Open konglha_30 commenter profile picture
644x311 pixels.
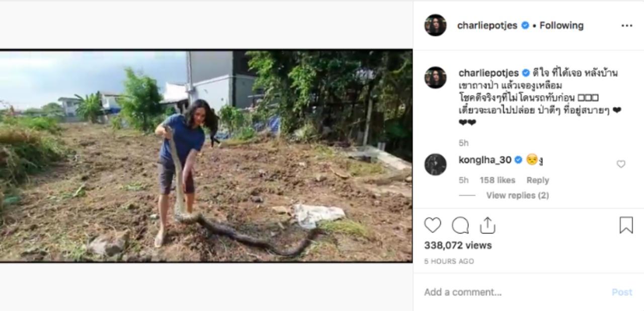435,165
